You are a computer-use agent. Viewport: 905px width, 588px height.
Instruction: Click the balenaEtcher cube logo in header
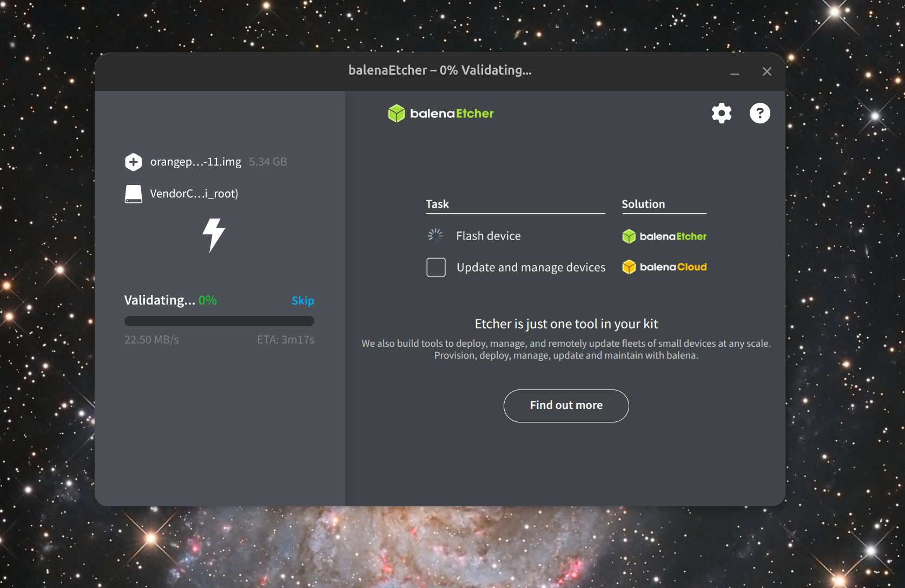[397, 114]
